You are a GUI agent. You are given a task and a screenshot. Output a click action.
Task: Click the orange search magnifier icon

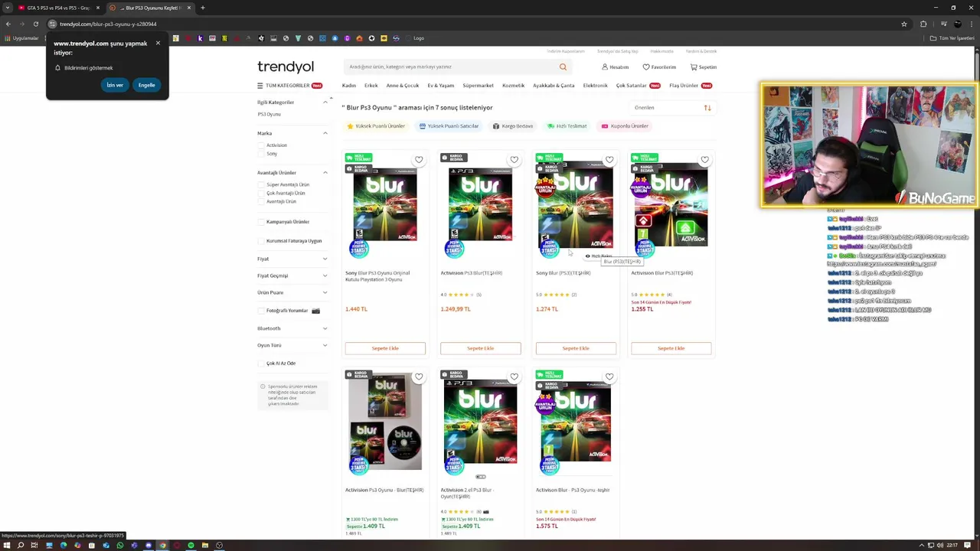[x=563, y=67]
